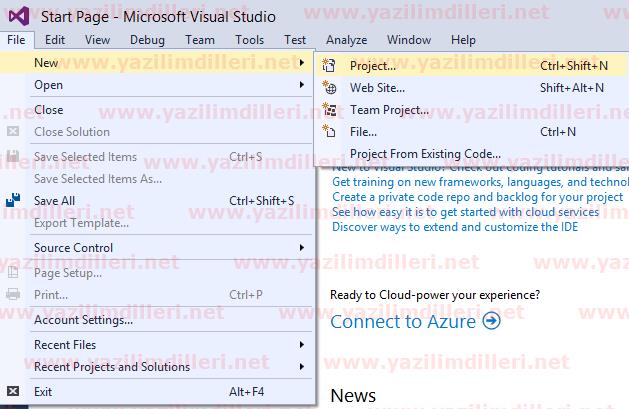This screenshot has width=629, height=409.
Task: Open the Analyze menu
Action: pyautogui.click(x=346, y=40)
